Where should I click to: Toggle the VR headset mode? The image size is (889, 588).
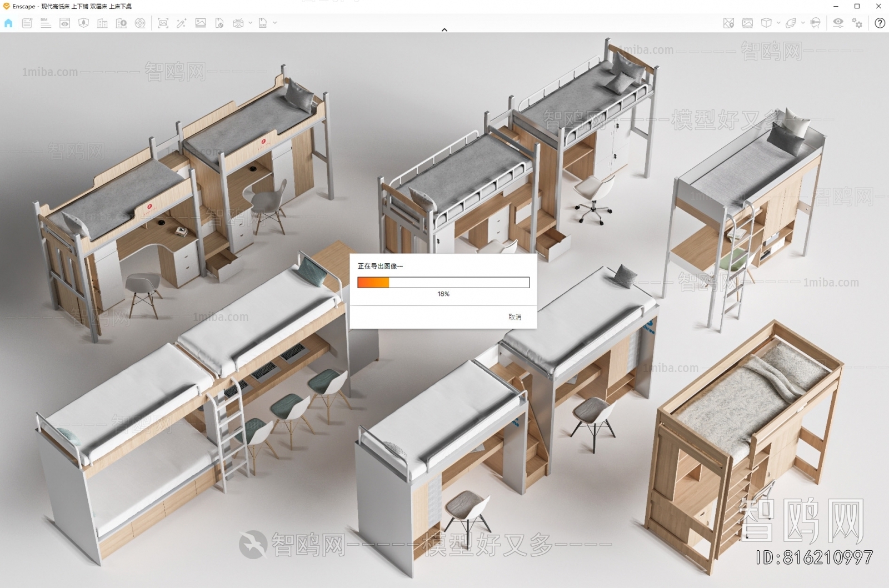pos(815,23)
